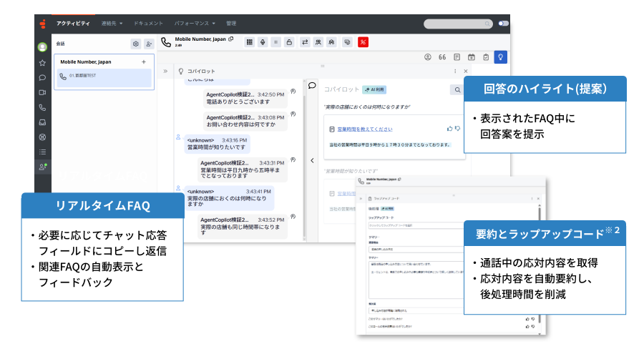Image resolution: width=644 pixels, height=354 pixels.
Task: Mute the microphone in call controls
Action: coord(263,42)
